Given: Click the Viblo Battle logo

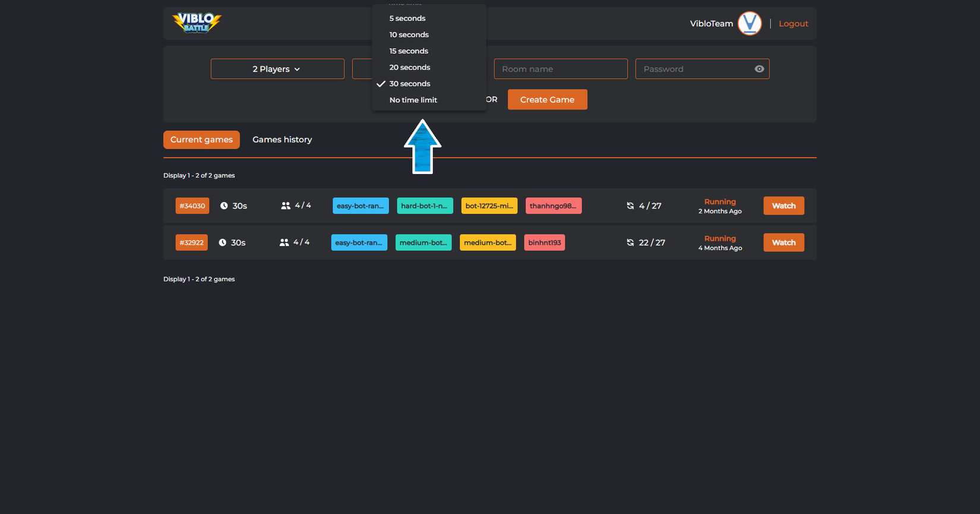Looking at the screenshot, I should click(197, 23).
